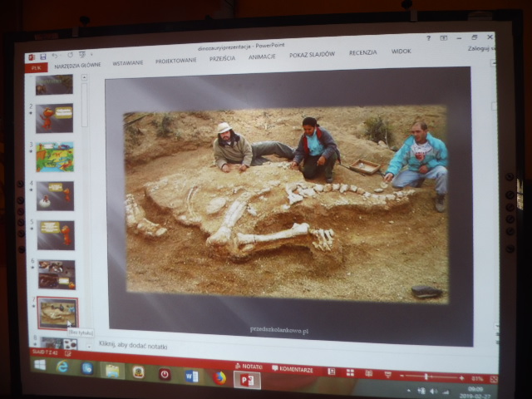The image size is (532, 399).
Task: Select slide 3 colorful dinosaurs thumbnail
Action: point(55,157)
